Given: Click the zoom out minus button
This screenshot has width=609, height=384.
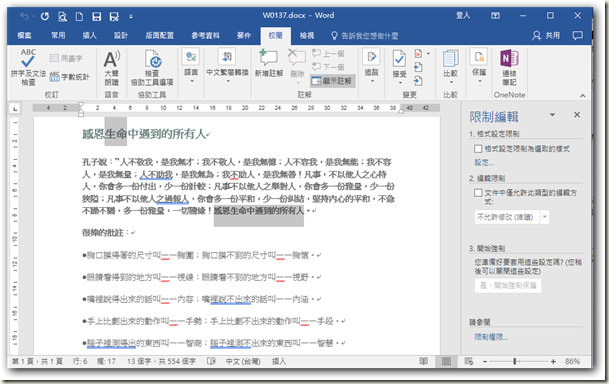Looking at the screenshot, I should pyautogui.click(x=485, y=361).
